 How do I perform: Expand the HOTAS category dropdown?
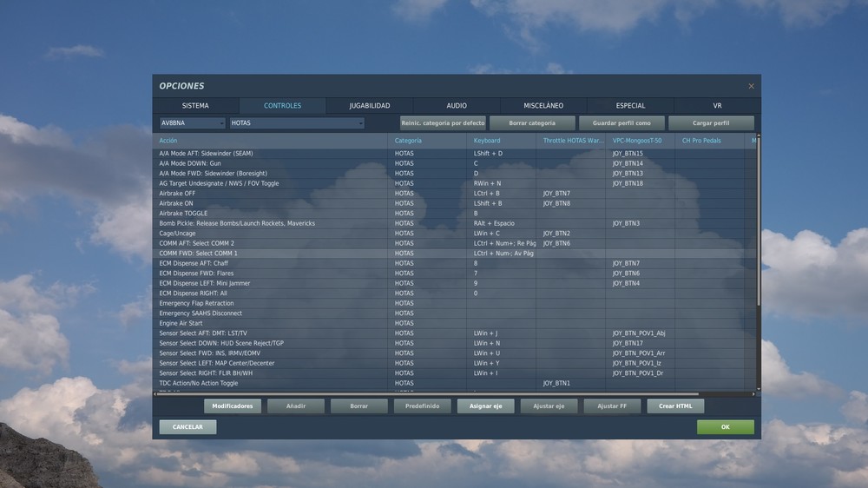(297, 123)
